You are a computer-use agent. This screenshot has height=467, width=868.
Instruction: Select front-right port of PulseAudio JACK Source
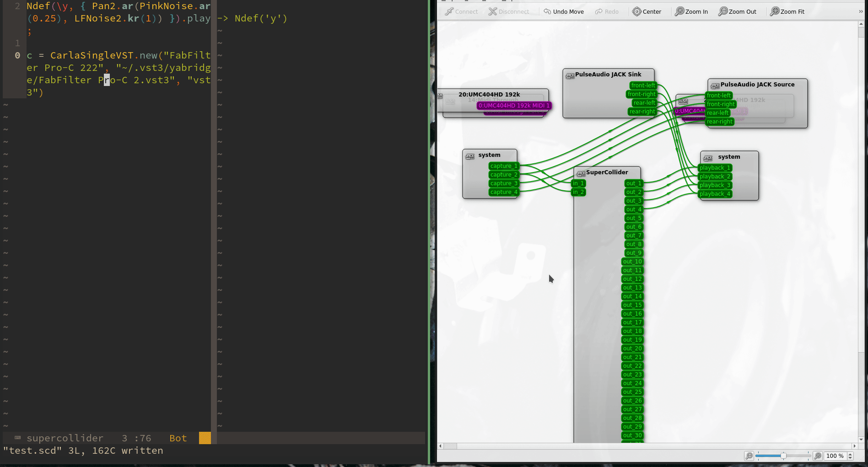pyautogui.click(x=721, y=104)
